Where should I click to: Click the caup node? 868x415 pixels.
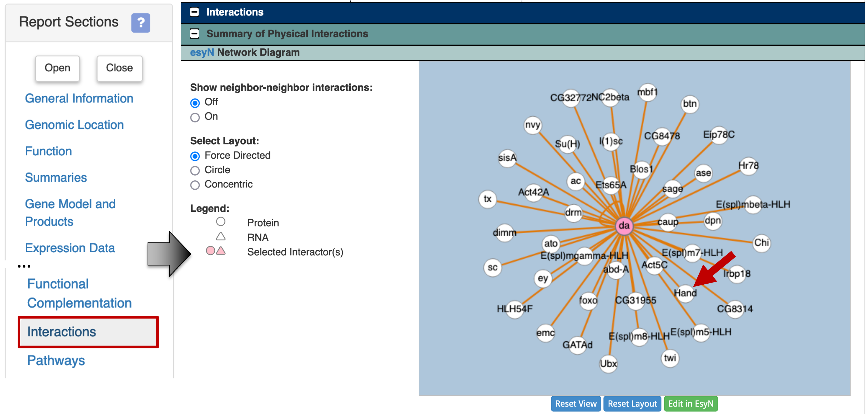click(x=668, y=222)
